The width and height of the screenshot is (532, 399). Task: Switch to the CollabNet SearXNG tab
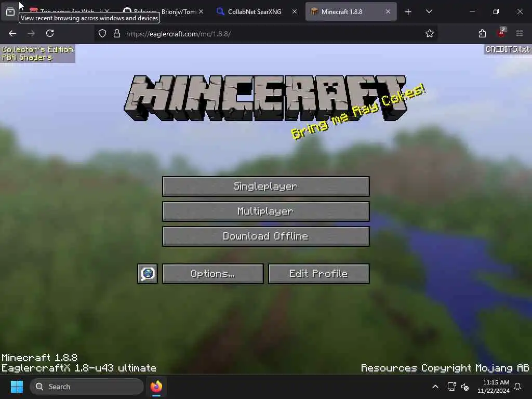tap(255, 11)
